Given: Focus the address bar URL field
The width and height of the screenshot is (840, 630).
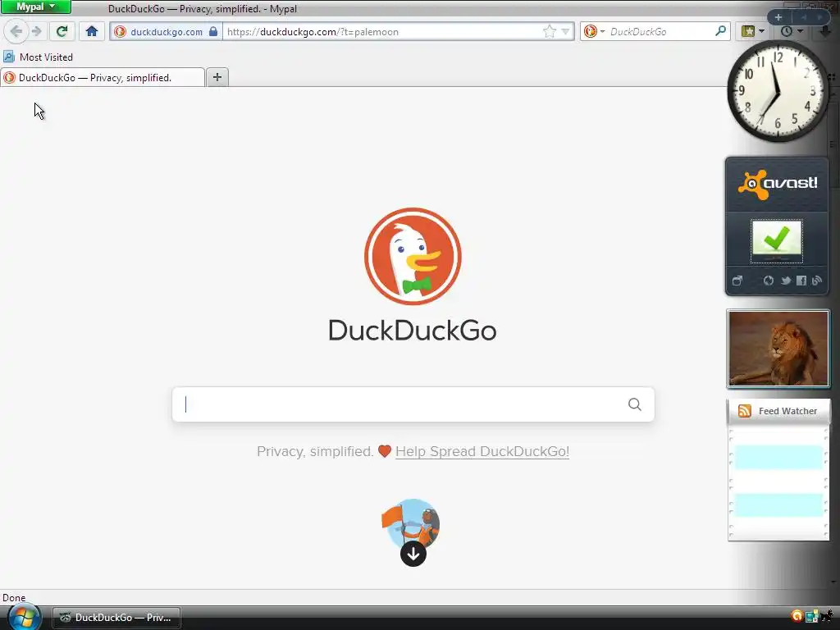Looking at the screenshot, I should click(x=382, y=32).
